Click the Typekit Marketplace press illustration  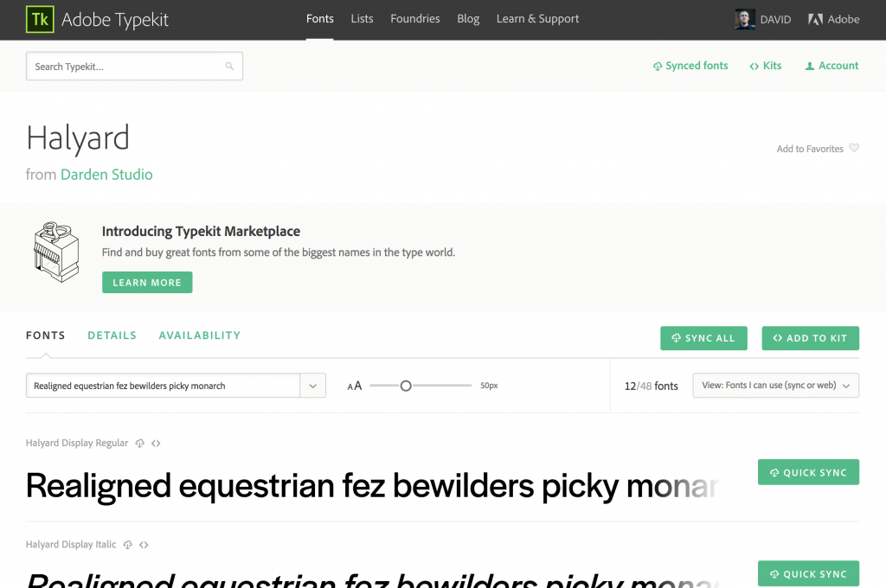[x=55, y=252]
